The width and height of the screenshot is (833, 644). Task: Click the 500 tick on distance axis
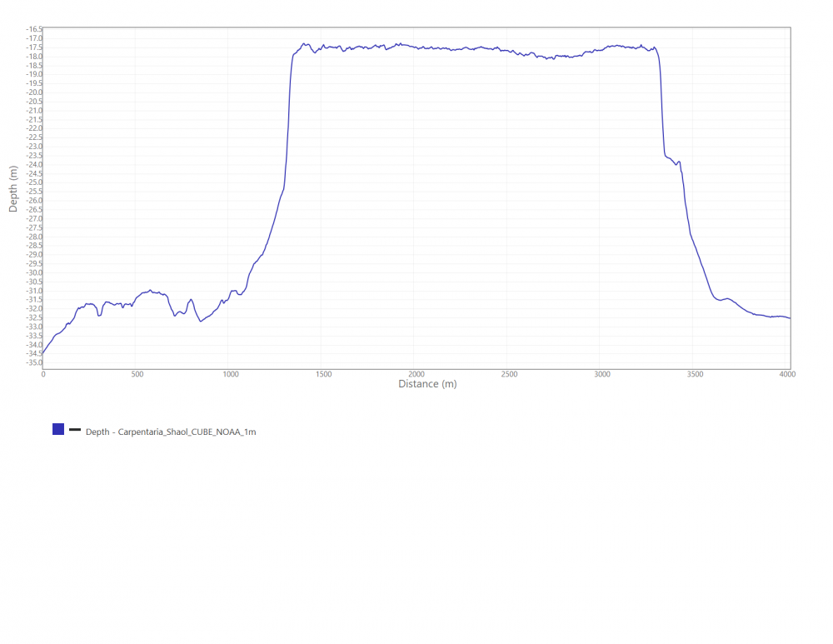(x=137, y=374)
